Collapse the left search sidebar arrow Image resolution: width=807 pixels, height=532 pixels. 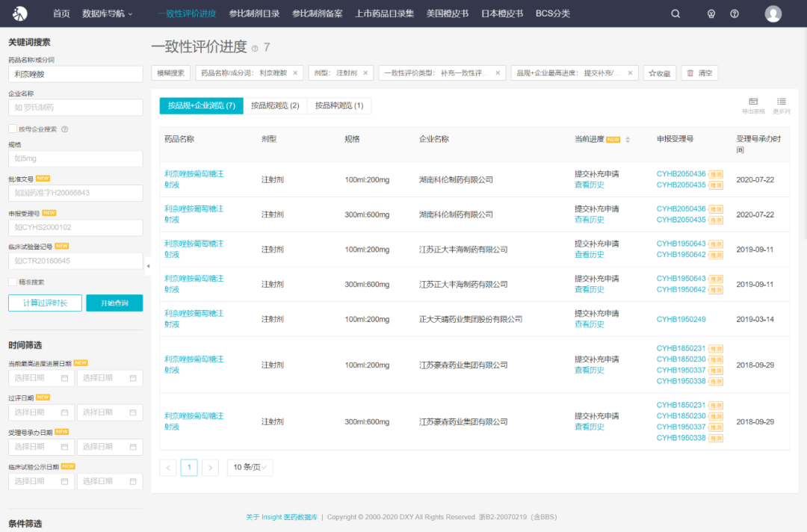(x=148, y=266)
